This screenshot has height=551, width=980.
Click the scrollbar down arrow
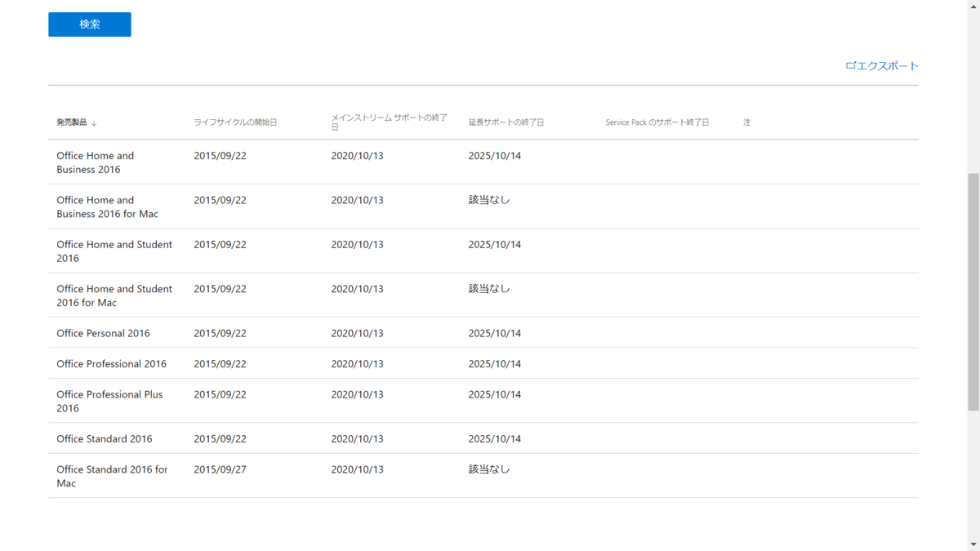[973, 544]
